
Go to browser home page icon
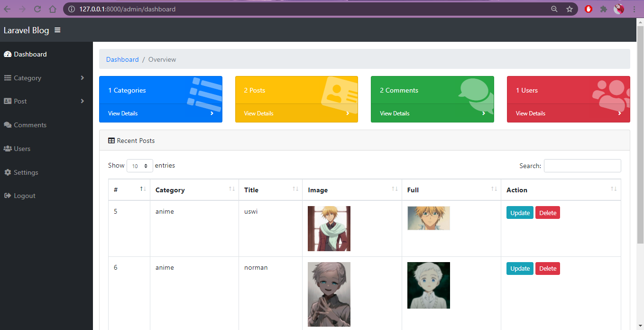click(53, 9)
